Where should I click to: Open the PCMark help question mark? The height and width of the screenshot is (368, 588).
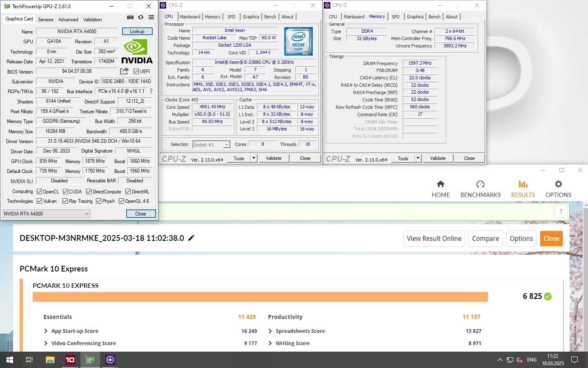point(561,211)
